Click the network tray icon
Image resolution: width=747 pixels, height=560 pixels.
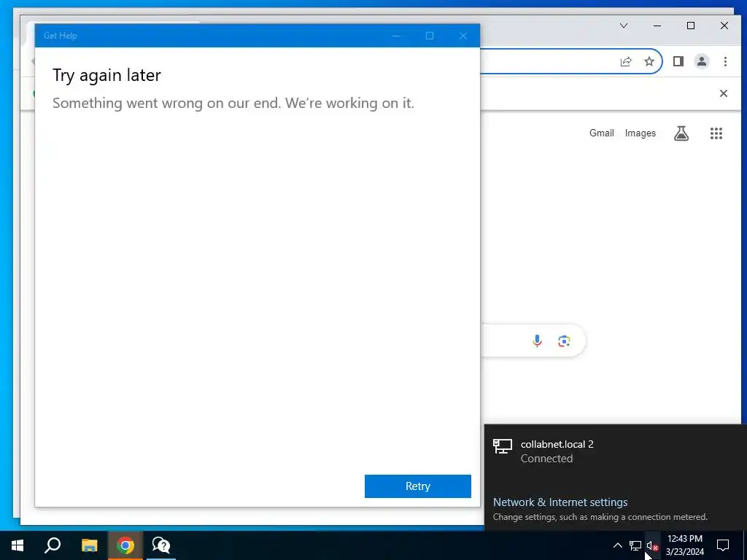coord(635,545)
